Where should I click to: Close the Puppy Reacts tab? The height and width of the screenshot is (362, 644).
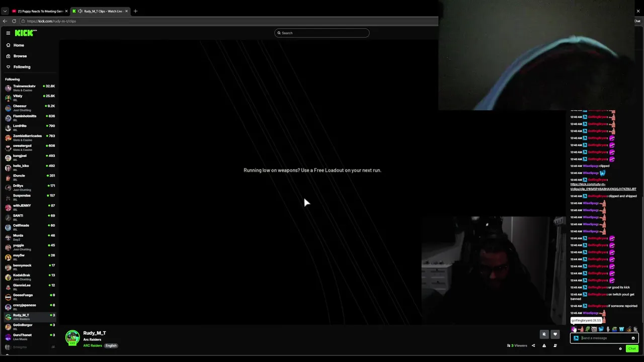(x=66, y=11)
